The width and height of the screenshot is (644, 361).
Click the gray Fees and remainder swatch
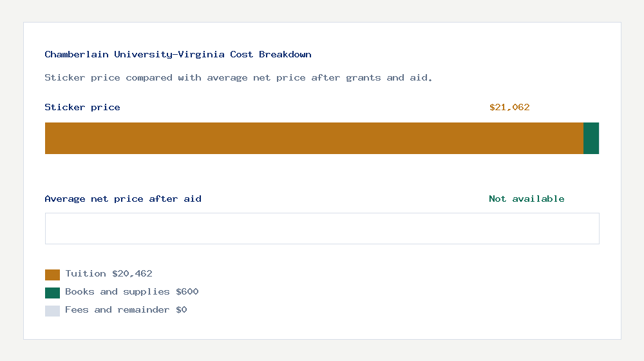pyautogui.click(x=52, y=311)
